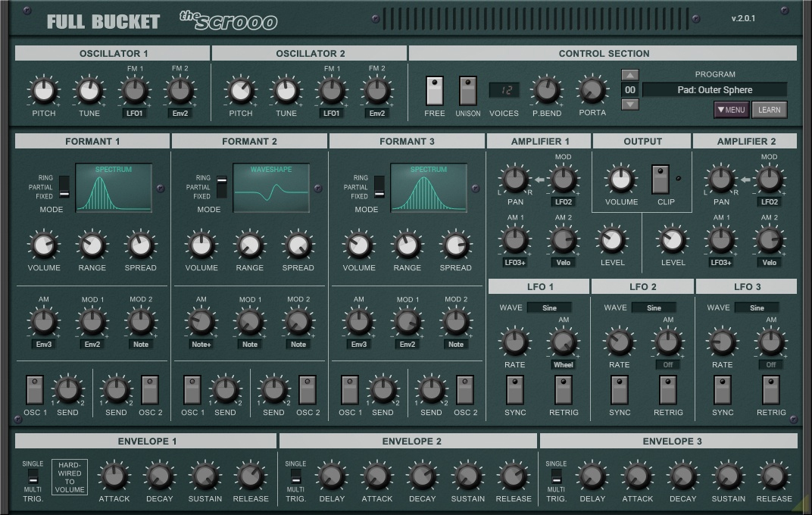The image size is (812, 515).
Task: Toggle the UNISON switch
Action: click(467, 91)
